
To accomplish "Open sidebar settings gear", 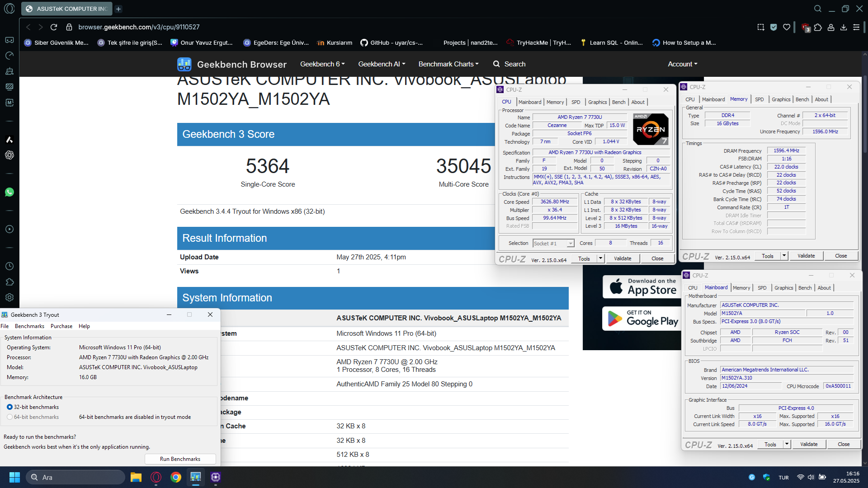I will [9, 297].
